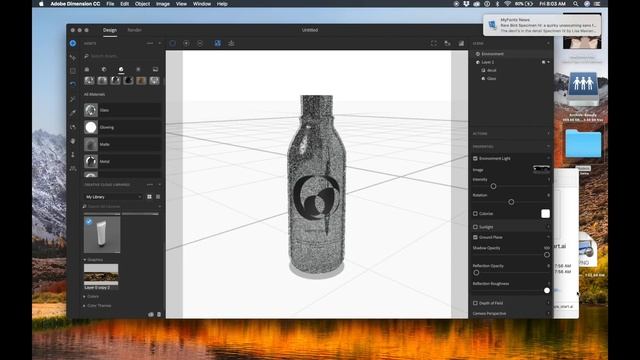This screenshot has width=640, height=360.
Task: Open camera bookmarks icon
Action: (447, 43)
